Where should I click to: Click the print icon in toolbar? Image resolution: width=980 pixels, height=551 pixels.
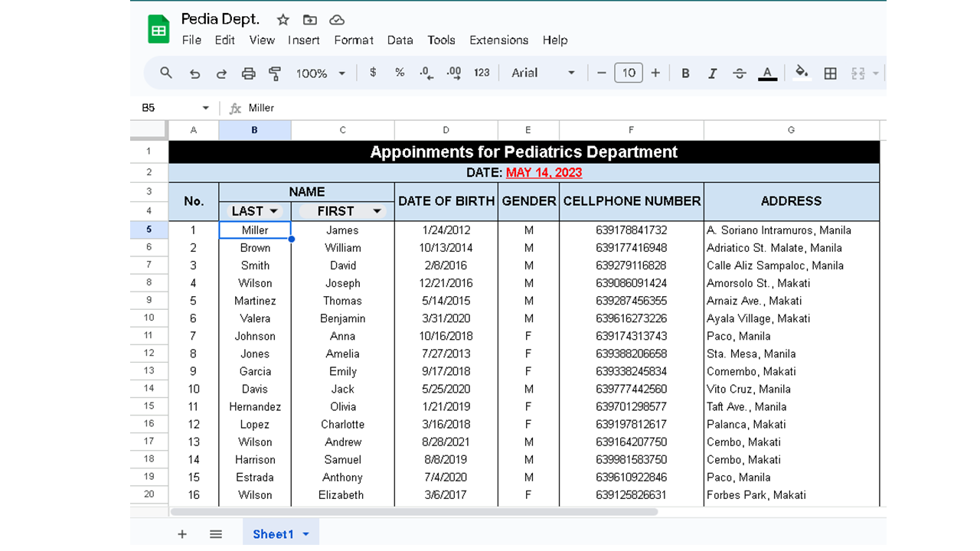point(248,73)
